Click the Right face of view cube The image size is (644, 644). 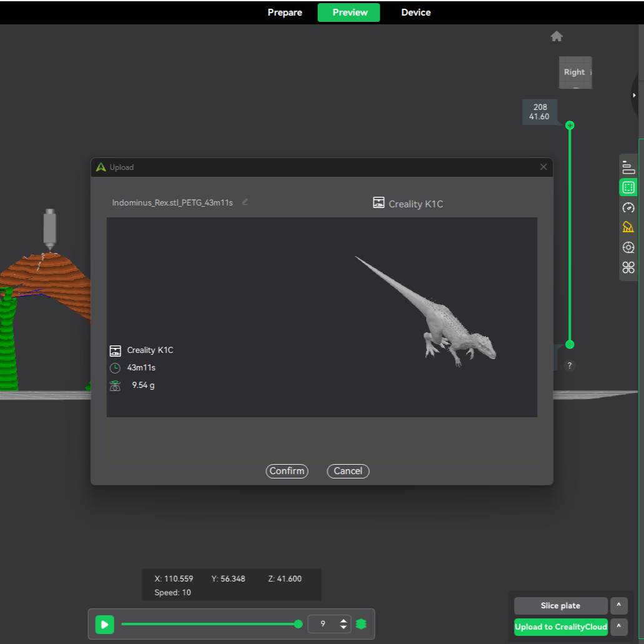tap(574, 72)
